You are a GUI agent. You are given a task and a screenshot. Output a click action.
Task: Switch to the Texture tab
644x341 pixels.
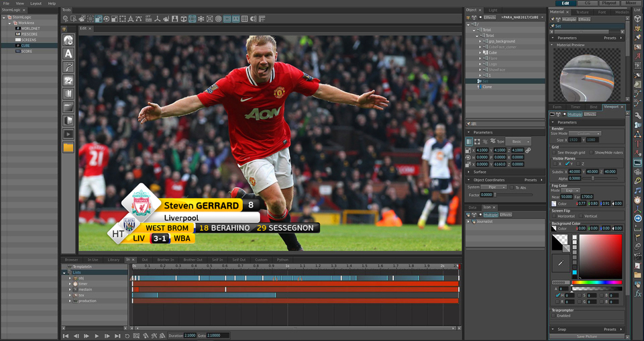coord(582,12)
